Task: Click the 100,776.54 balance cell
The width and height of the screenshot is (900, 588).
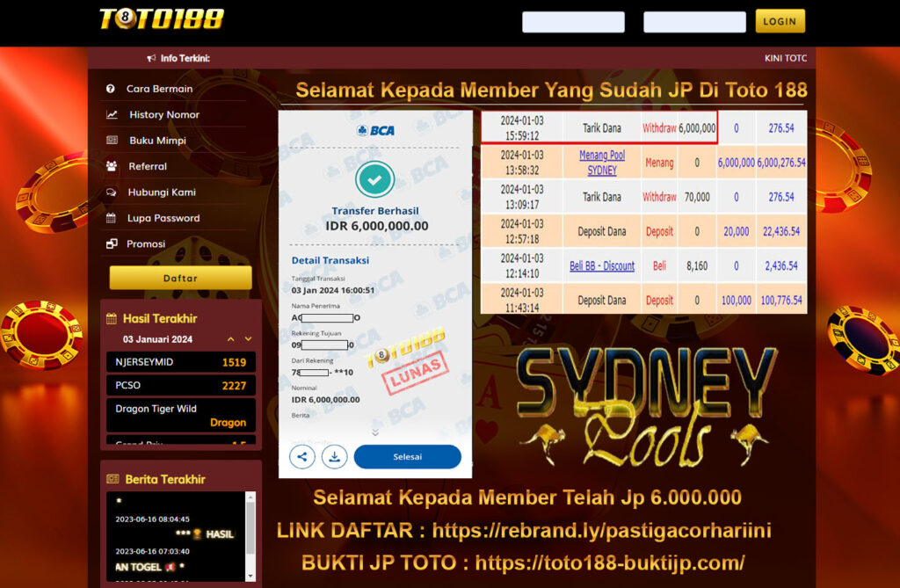Action: (781, 301)
